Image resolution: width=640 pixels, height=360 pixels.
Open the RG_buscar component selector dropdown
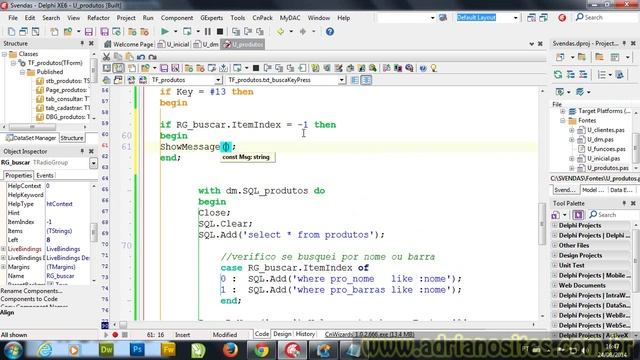tap(93, 163)
